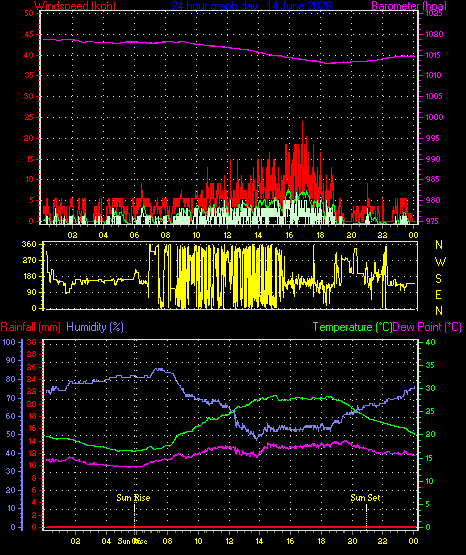Screen dimensions: 466x555
Task: Click the 'S' compass letter
Action: [439, 279]
